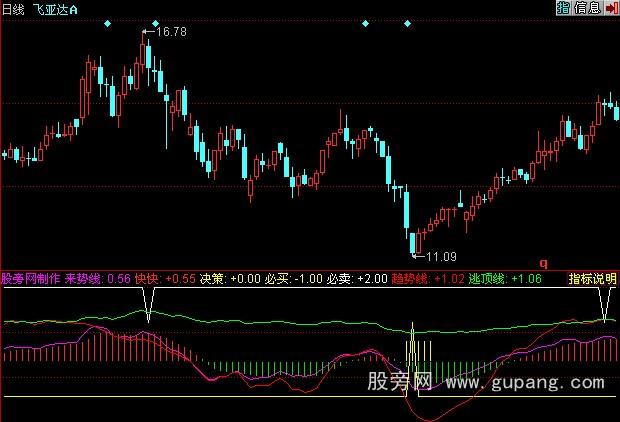This screenshot has height=422, width=620.
Task: Click the 股旁网制作 indicator title
Action: coord(31,279)
